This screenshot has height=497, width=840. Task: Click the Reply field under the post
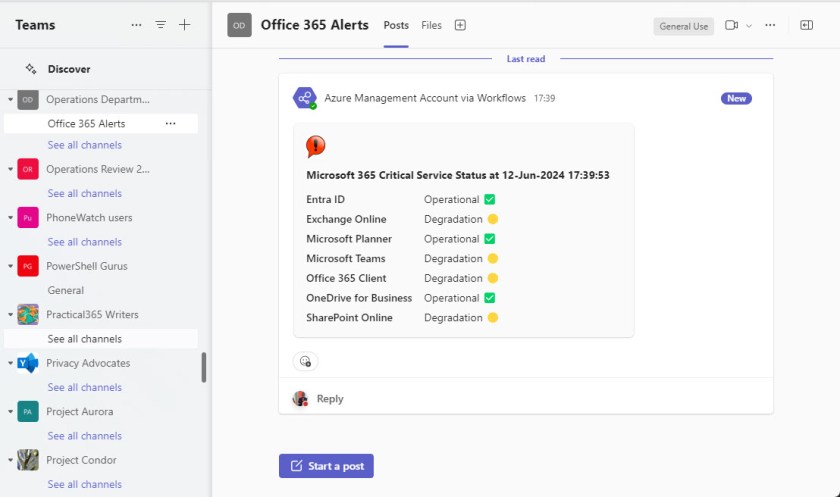point(526,398)
